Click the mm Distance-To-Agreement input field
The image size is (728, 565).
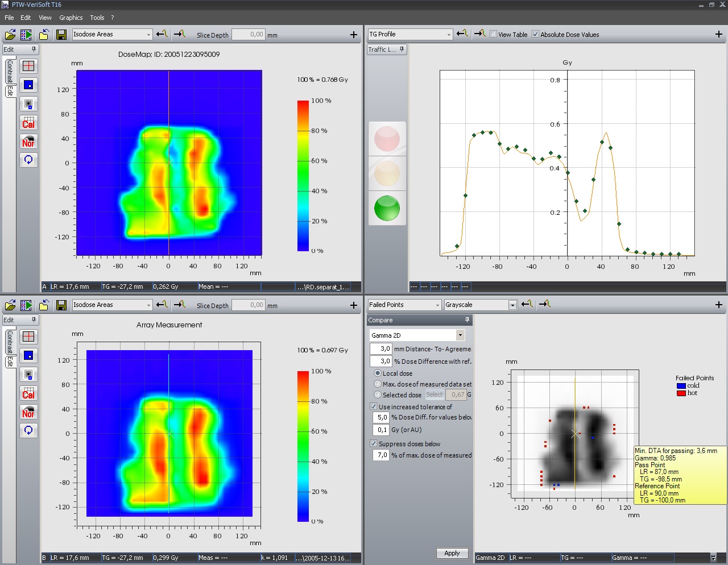[380, 349]
